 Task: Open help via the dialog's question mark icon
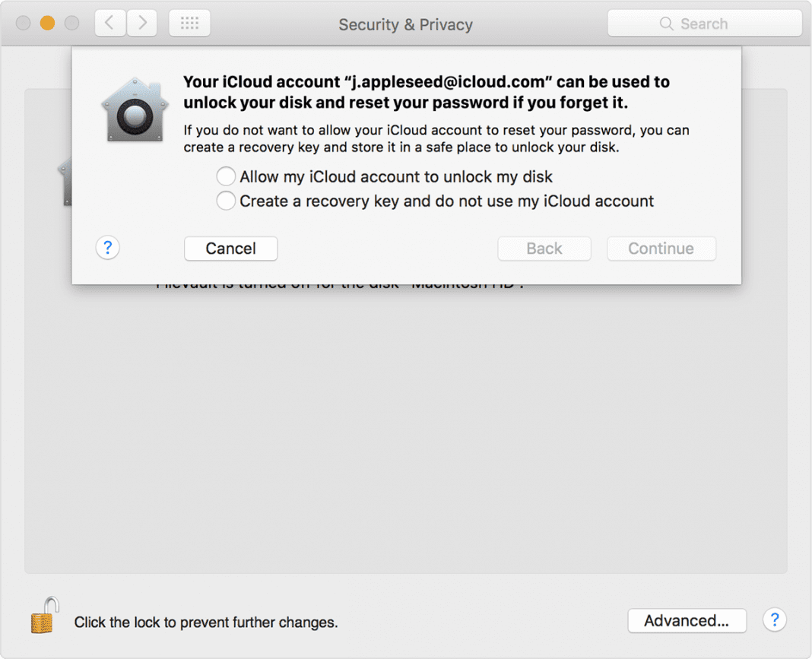click(x=107, y=248)
